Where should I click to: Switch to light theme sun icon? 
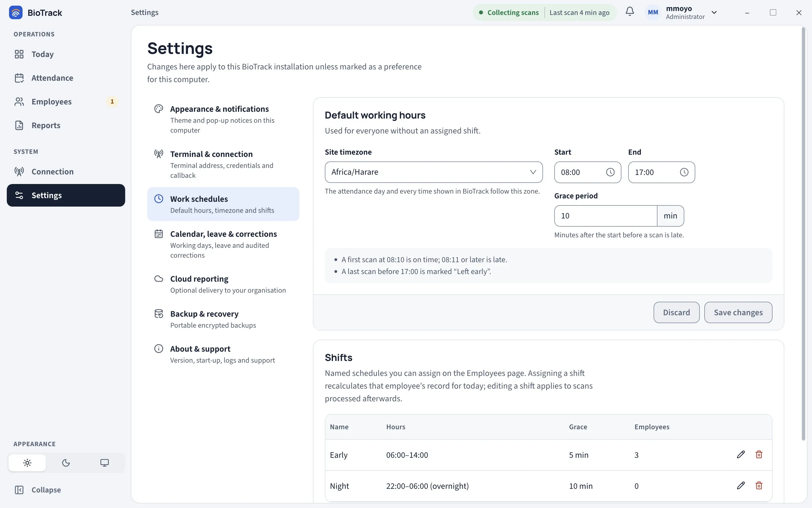pyautogui.click(x=27, y=463)
